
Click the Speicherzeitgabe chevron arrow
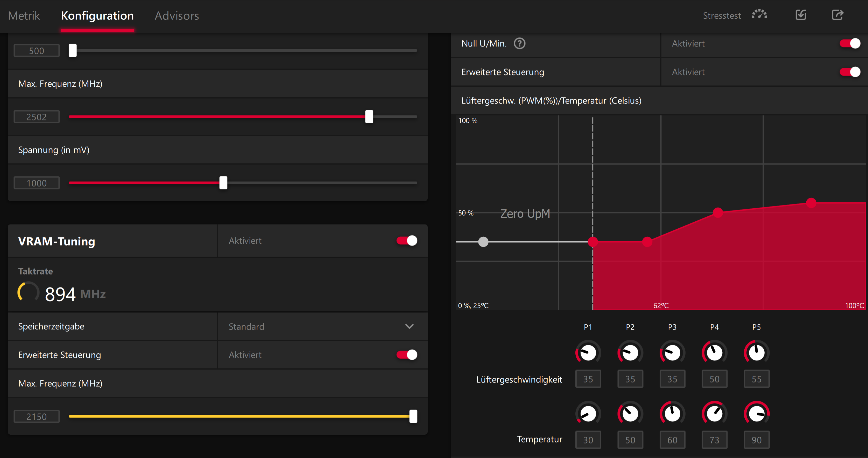410,326
